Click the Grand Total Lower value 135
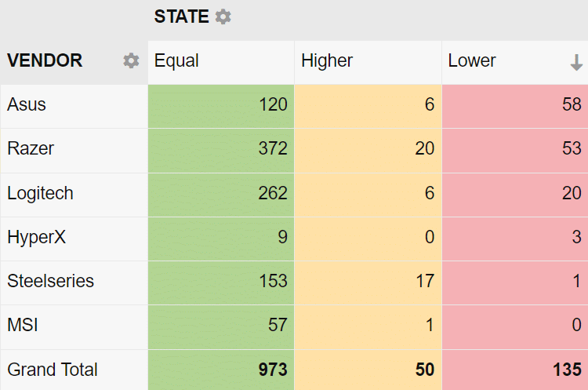Screen dimensions: 588x390 (566, 369)
